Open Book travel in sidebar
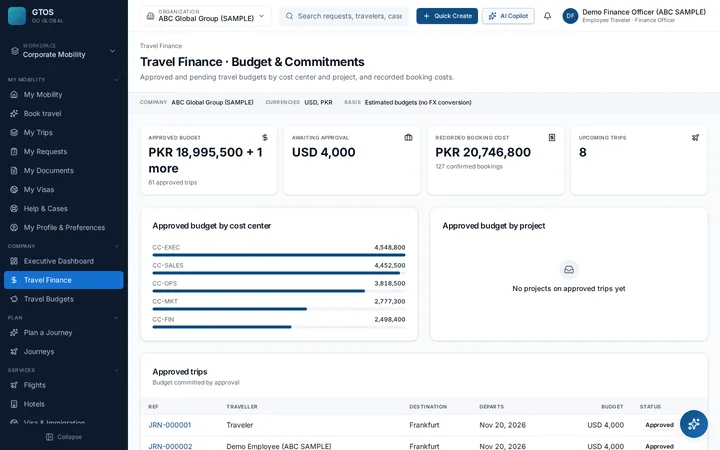Viewport: 720px width, 450px height. click(64, 113)
